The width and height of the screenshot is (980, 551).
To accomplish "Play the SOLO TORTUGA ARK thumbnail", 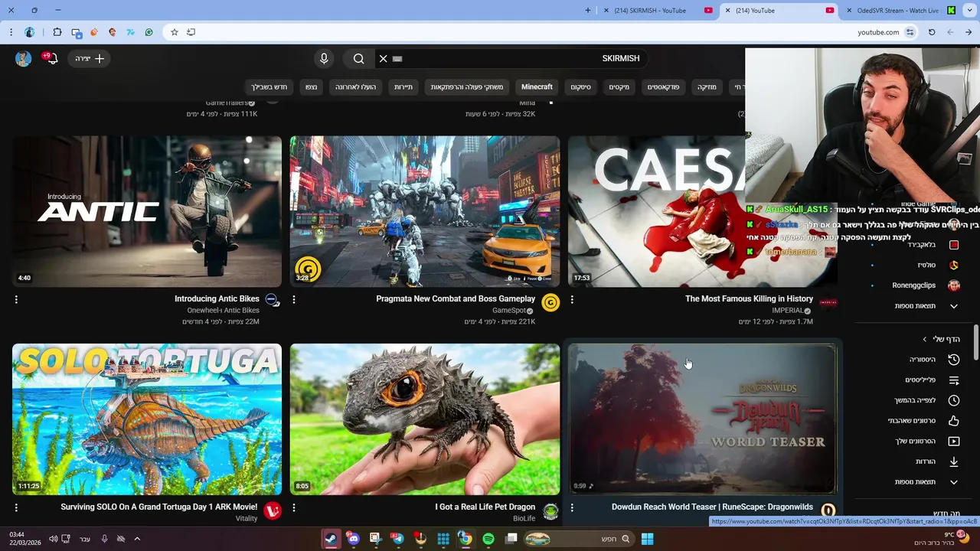I will coord(147,419).
